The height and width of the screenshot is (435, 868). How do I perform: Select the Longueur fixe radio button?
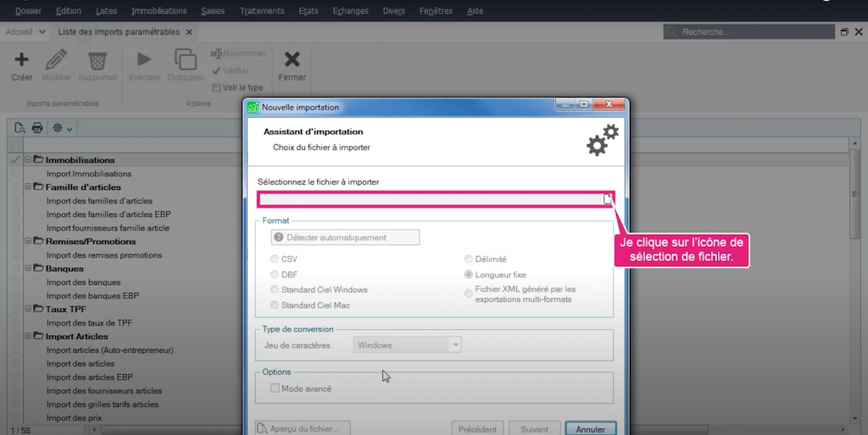tap(468, 274)
